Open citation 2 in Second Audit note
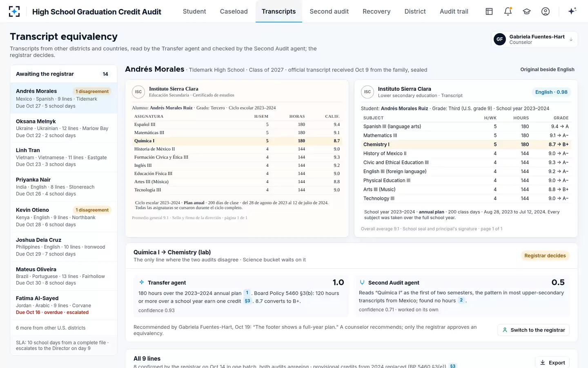The image size is (588, 368). point(461,300)
